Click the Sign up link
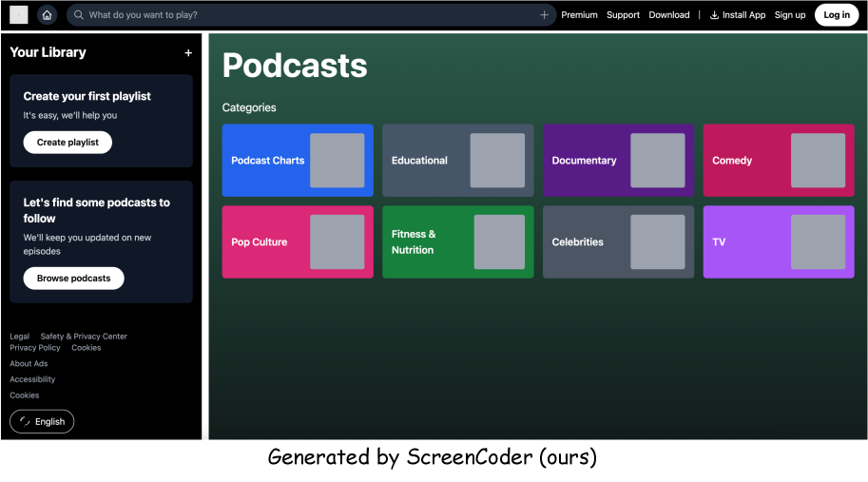The height and width of the screenshot is (482, 868). coord(789,15)
